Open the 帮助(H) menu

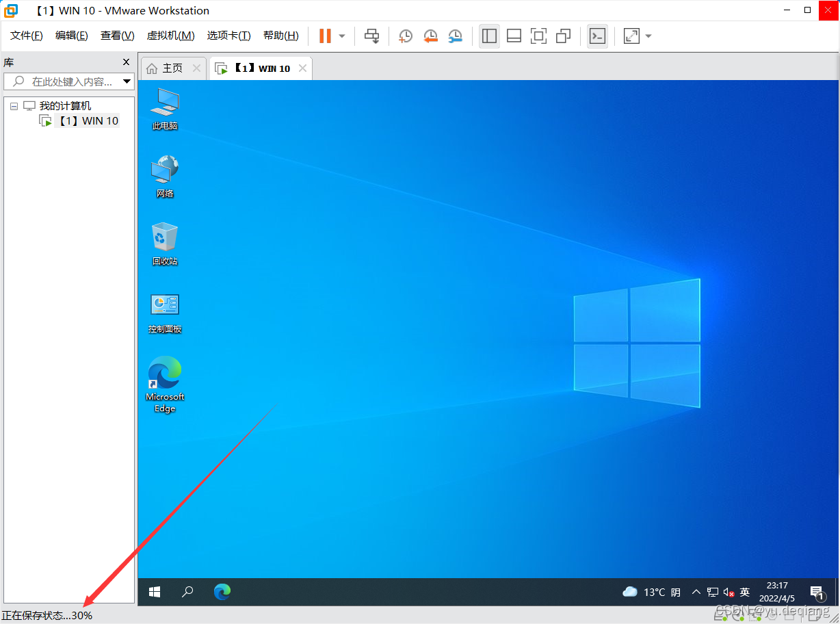pos(281,36)
